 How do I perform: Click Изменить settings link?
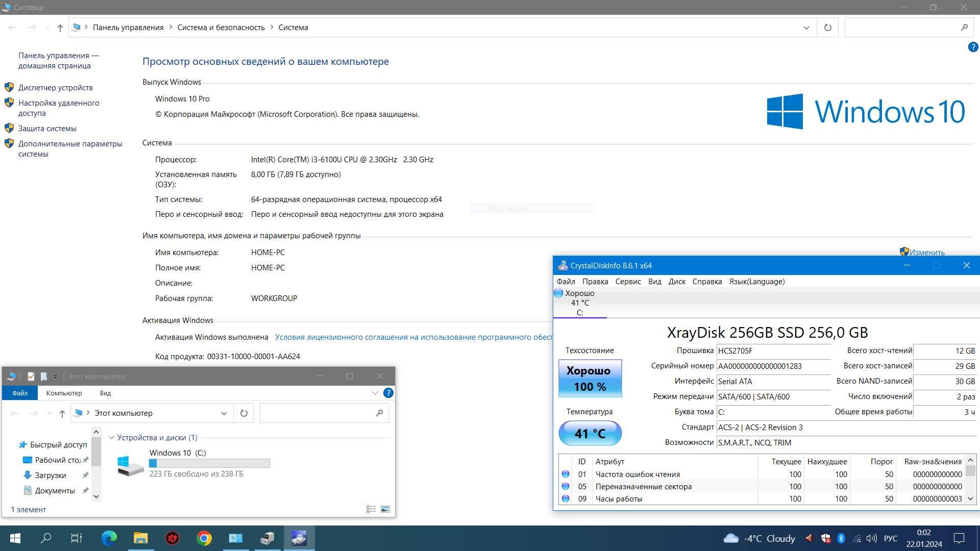click(x=926, y=253)
